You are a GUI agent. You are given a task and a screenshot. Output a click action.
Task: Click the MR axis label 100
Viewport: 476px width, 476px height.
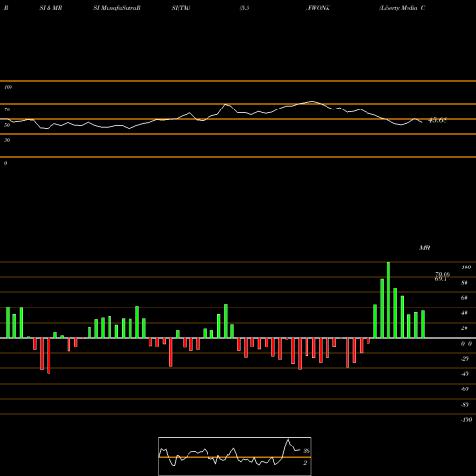click(x=466, y=268)
